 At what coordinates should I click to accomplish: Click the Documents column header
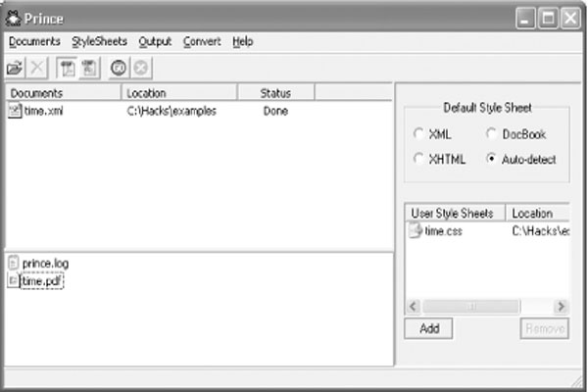pos(63,93)
